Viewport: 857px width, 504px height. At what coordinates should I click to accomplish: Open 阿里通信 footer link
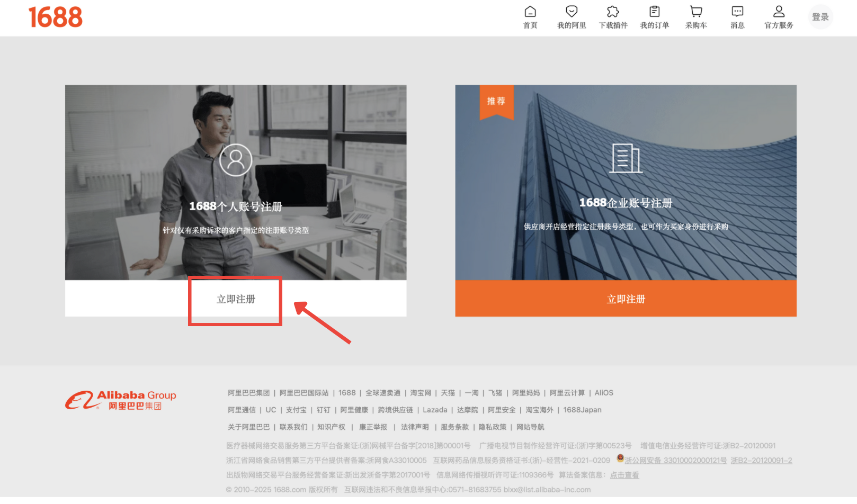tap(242, 410)
